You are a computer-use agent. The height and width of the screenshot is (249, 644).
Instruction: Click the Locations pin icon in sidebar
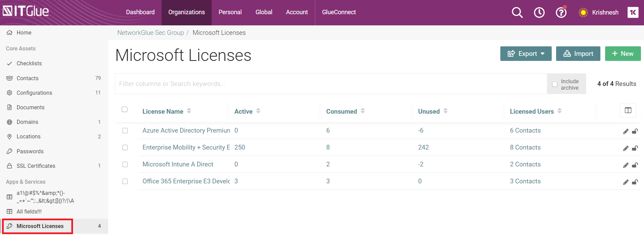pos(9,136)
